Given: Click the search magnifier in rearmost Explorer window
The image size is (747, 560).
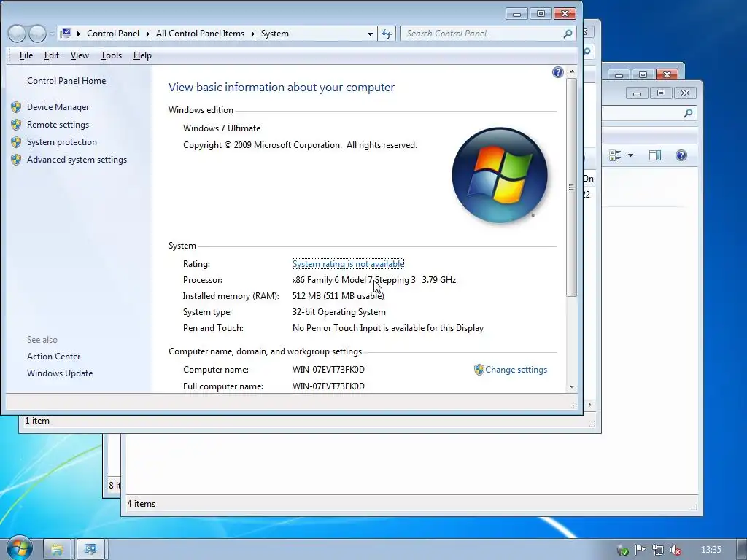Looking at the screenshot, I should point(688,113).
